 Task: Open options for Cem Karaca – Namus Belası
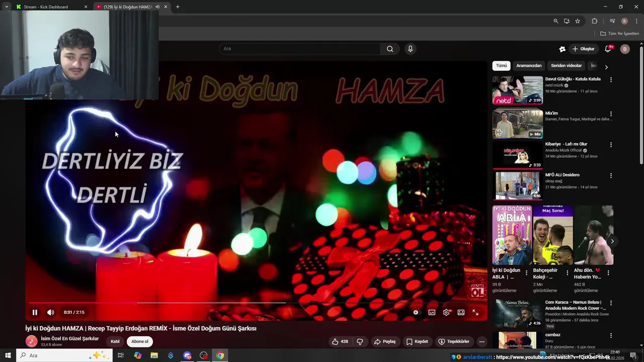coord(611,303)
